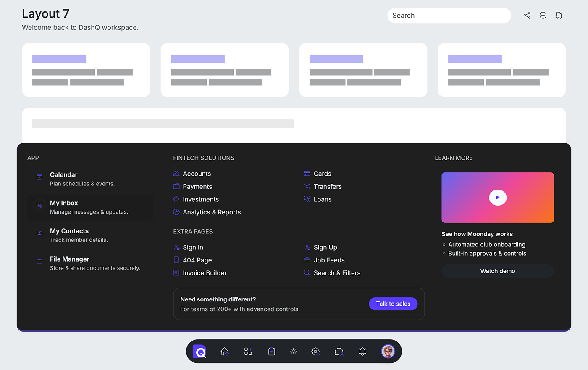Play the Moonday demo video
This screenshot has width=588, height=370.
(x=498, y=197)
